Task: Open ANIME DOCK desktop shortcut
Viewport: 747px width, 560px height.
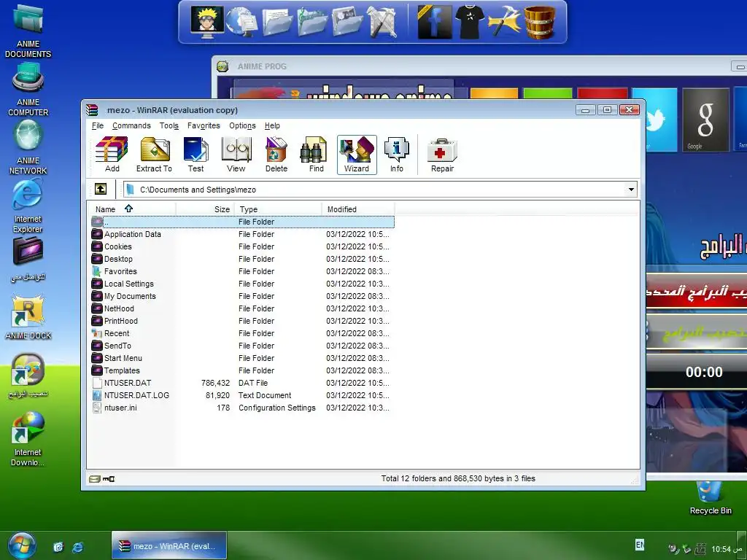Action: [x=28, y=316]
